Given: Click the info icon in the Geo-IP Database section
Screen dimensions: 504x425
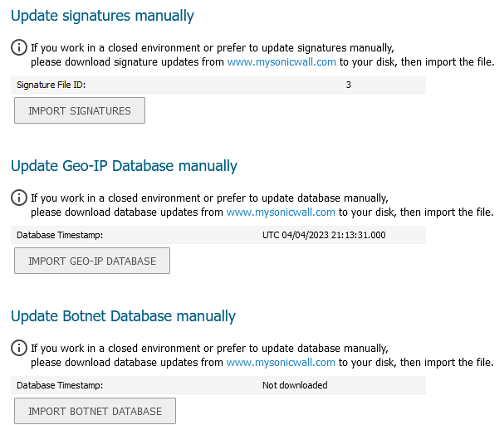Looking at the screenshot, I should (19, 198).
